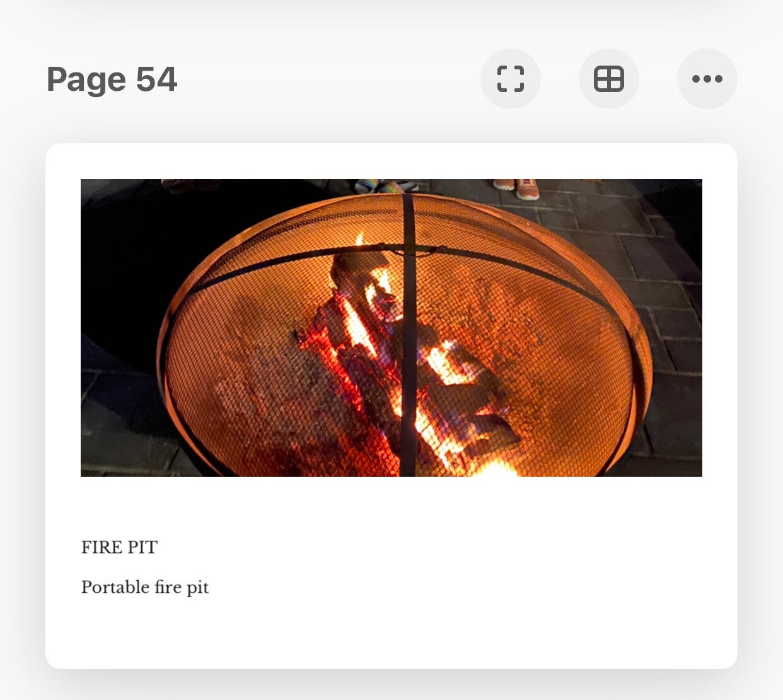783x700 pixels.
Task: Click the gray background below the page card
Action: click(x=391, y=685)
